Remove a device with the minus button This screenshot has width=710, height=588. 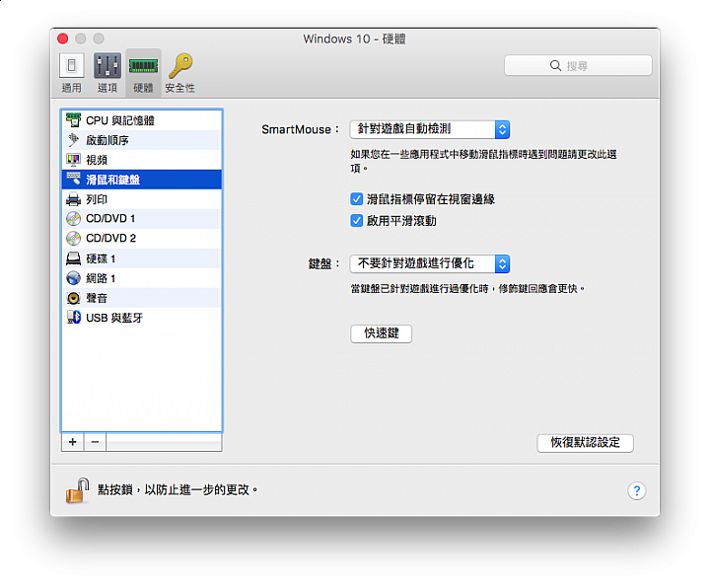tap(95, 442)
